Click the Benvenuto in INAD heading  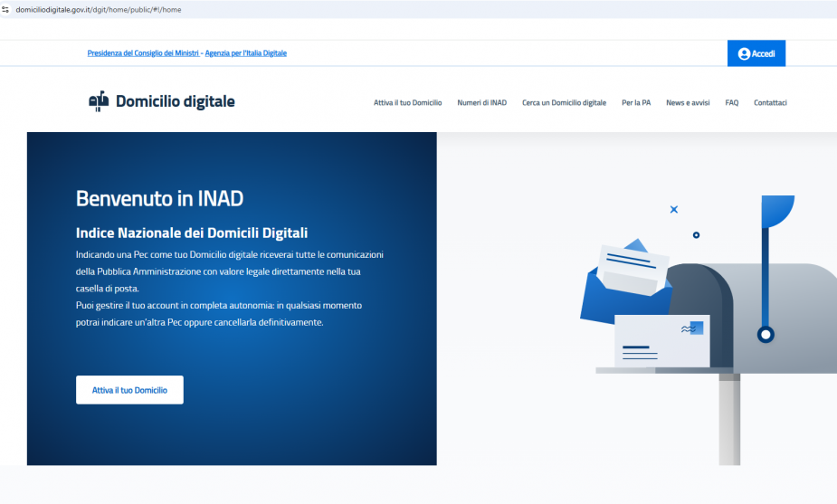159,198
